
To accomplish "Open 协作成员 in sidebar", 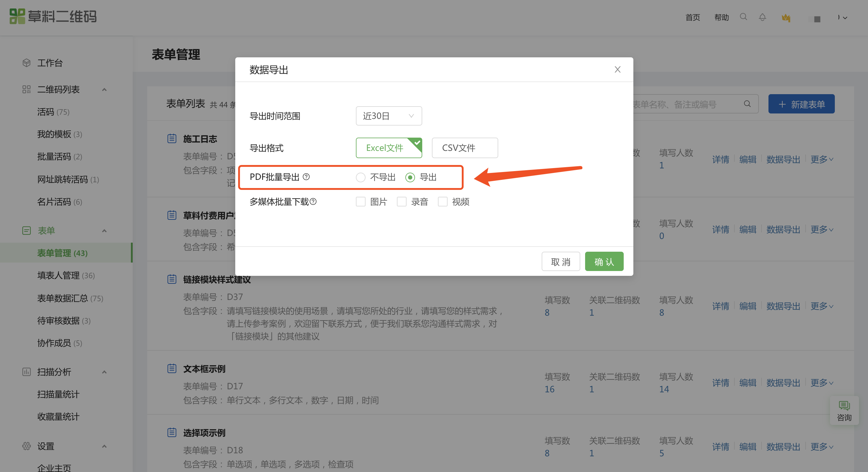I will click(60, 343).
